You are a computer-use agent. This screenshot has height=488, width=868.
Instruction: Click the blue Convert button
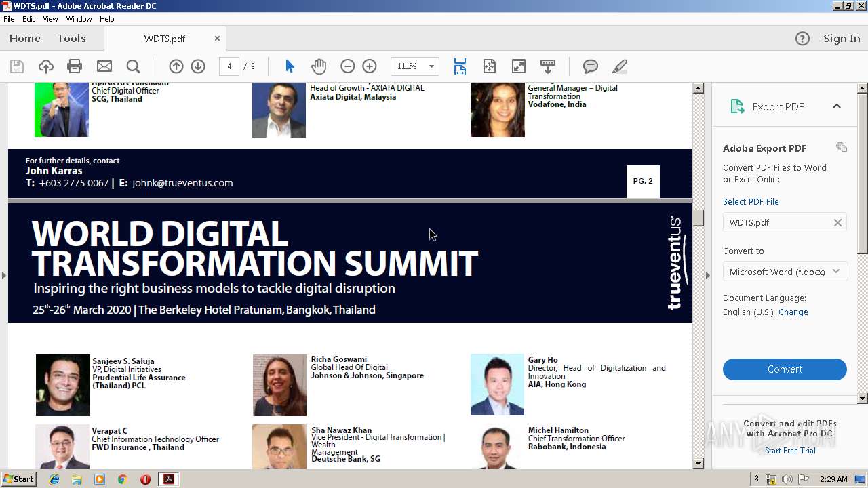[785, 369]
